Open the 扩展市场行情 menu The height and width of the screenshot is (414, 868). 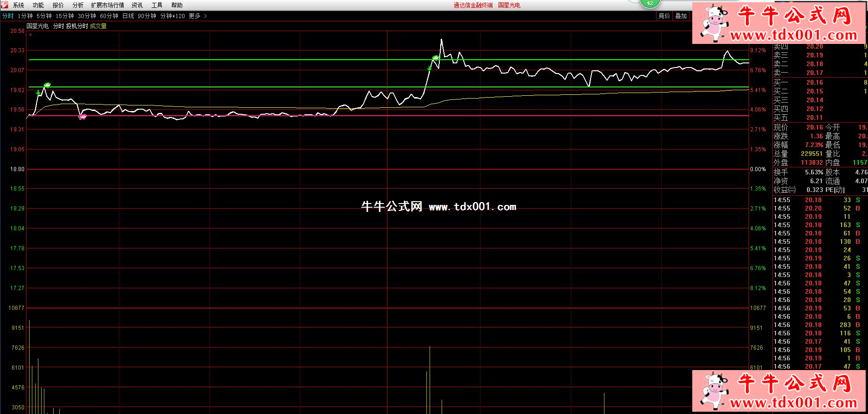click(x=107, y=5)
